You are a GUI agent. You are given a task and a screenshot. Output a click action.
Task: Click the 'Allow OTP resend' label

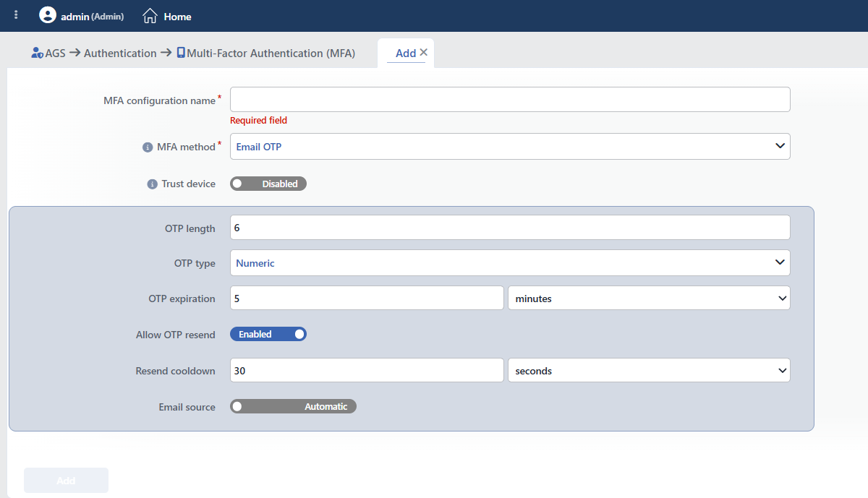(x=176, y=335)
